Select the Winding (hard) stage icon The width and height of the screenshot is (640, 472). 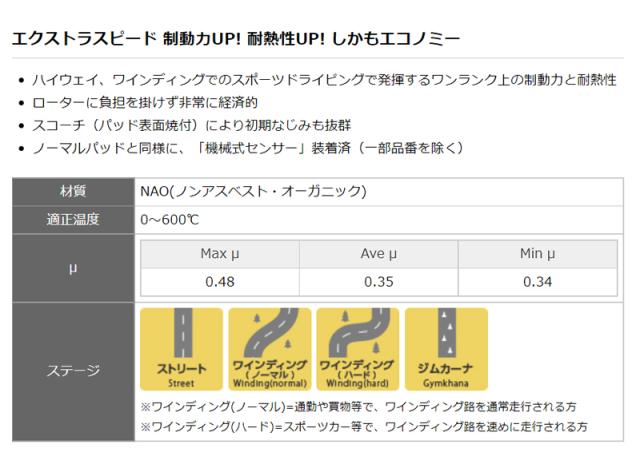[357, 348]
